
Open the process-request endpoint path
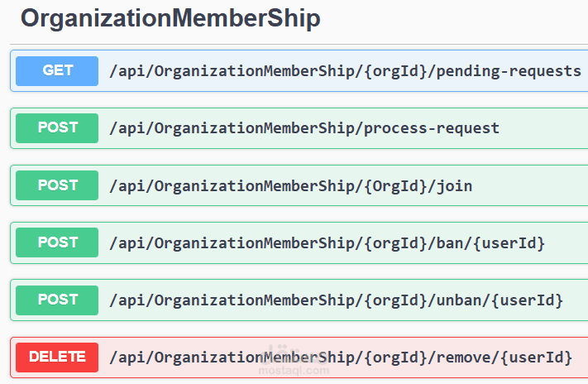point(304,128)
